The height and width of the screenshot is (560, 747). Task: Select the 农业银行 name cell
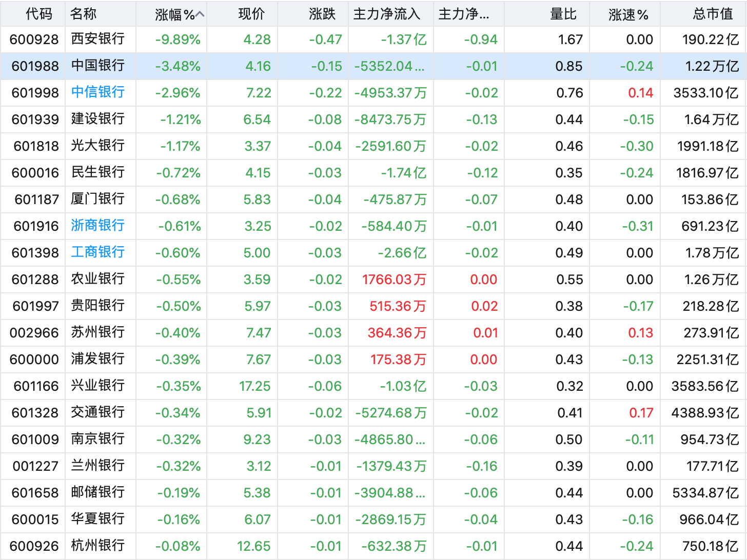(x=97, y=279)
